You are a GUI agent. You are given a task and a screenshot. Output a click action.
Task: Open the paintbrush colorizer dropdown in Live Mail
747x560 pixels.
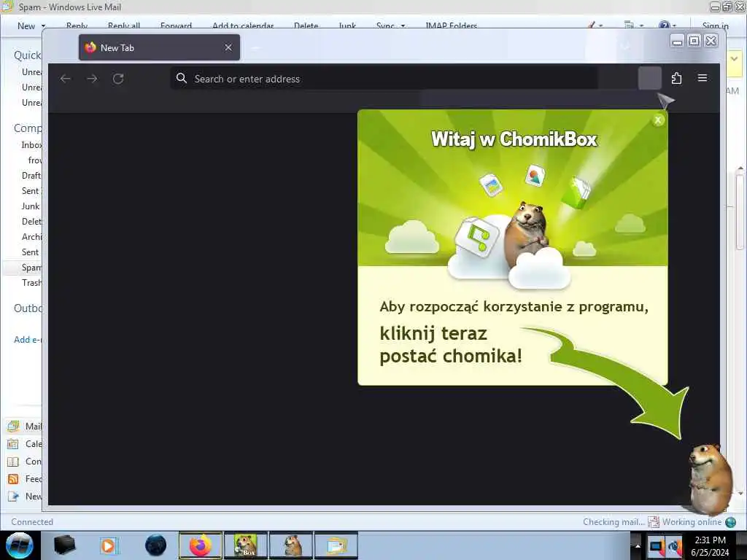595,26
